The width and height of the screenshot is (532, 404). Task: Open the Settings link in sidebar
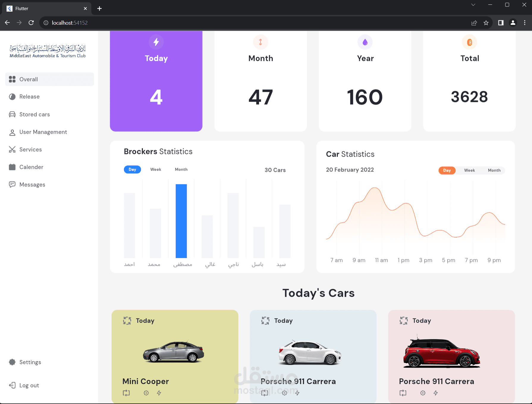pyautogui.click(x=30, y=362)
